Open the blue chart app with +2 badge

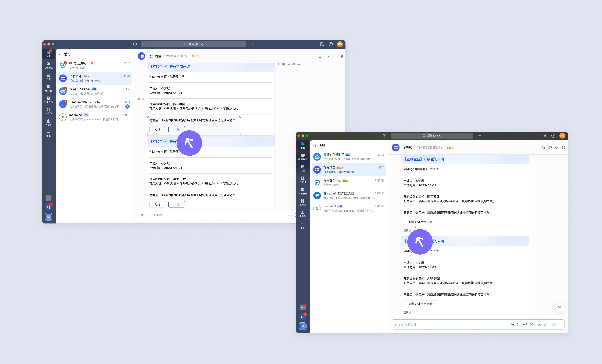48,207
